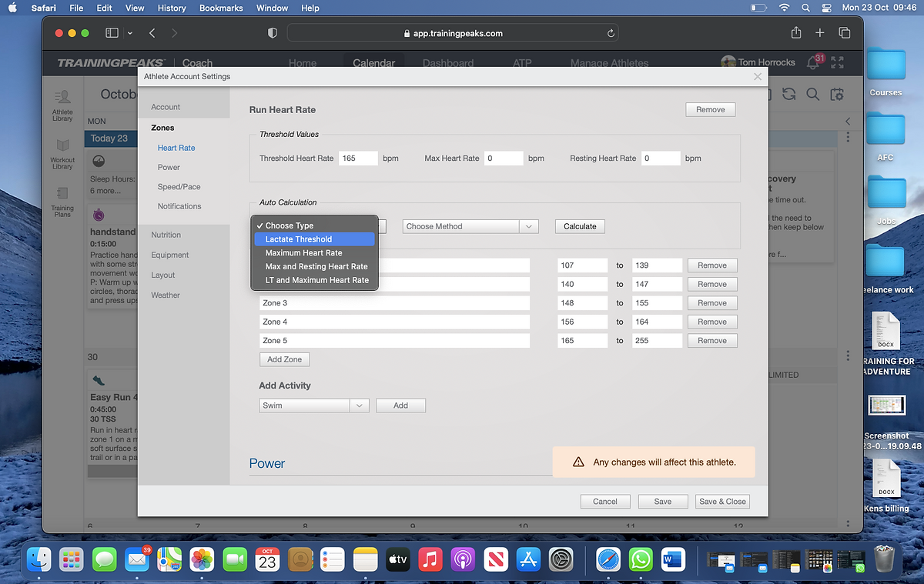The width and height of the screenshot is (924, 584).
Task: Open WhatsApp from the Dock
Action: pos(640,559)
